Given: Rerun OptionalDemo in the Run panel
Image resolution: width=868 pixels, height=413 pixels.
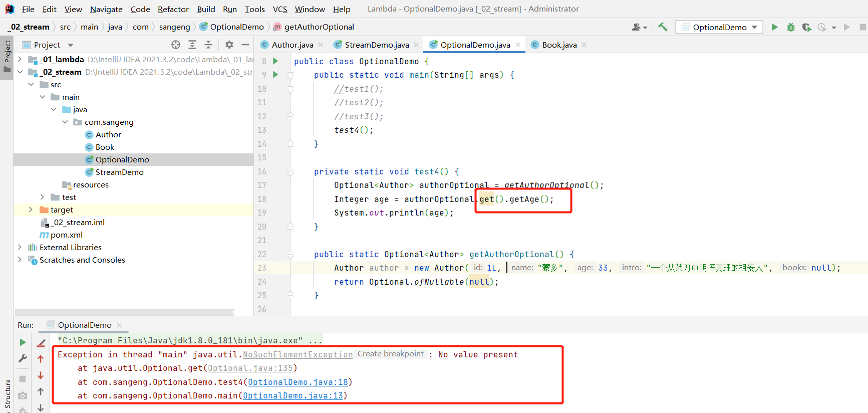Looking at the screenshot, I should pos(23,342).
